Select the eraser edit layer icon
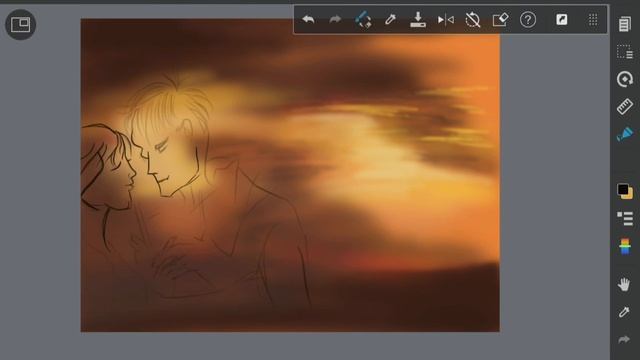The image size is (640, 360). coord(500,19)
